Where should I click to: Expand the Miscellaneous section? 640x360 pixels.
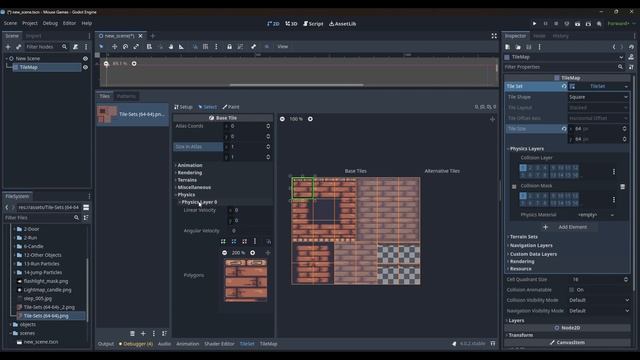click(194, 187)
